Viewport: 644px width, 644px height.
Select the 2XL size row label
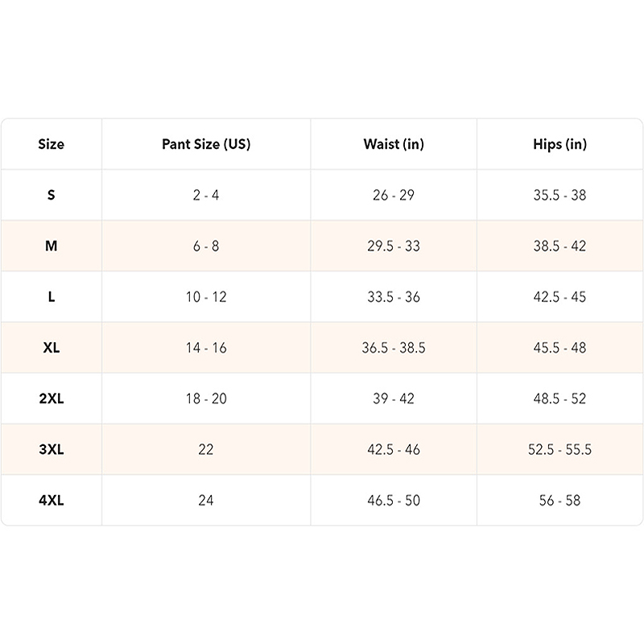(51, 398)
